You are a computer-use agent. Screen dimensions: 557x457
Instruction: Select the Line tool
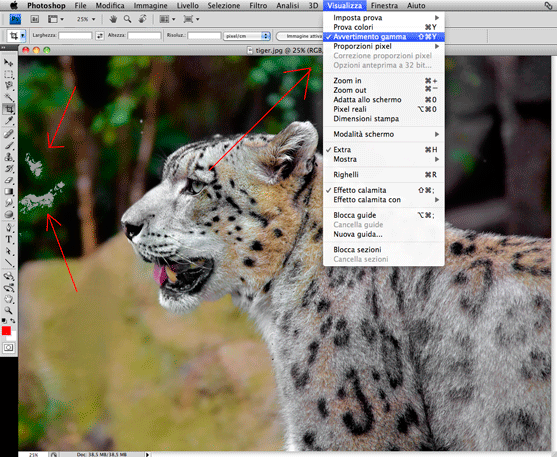tap(9, 263)
